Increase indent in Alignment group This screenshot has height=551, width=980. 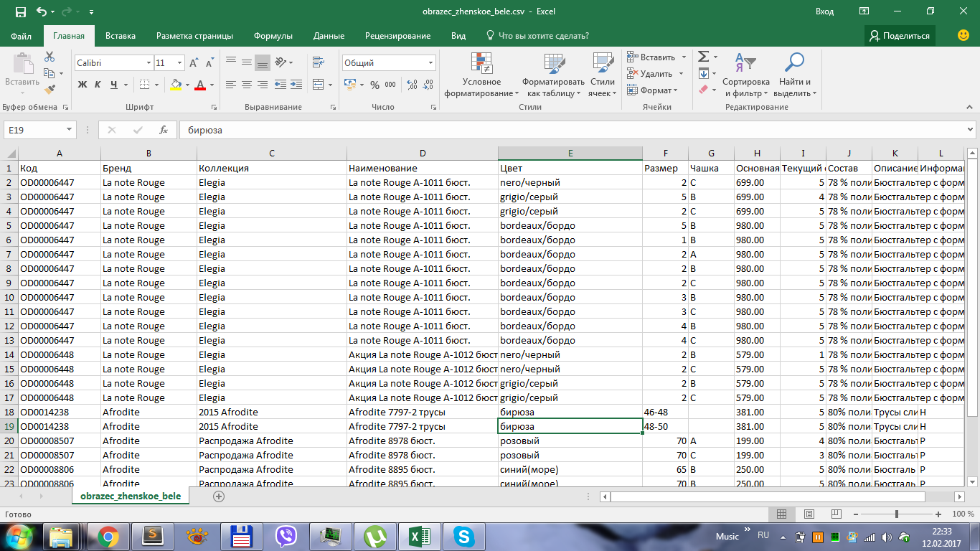(x=295, y=85)
